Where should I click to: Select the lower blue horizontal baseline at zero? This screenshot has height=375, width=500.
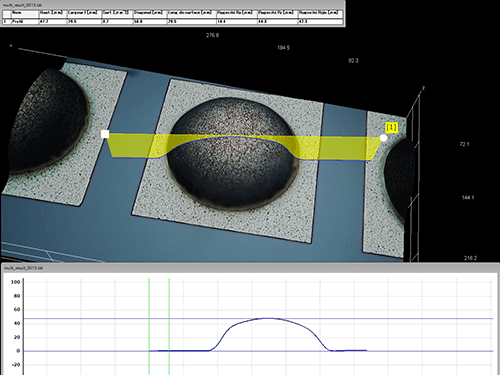coord(258,351)
